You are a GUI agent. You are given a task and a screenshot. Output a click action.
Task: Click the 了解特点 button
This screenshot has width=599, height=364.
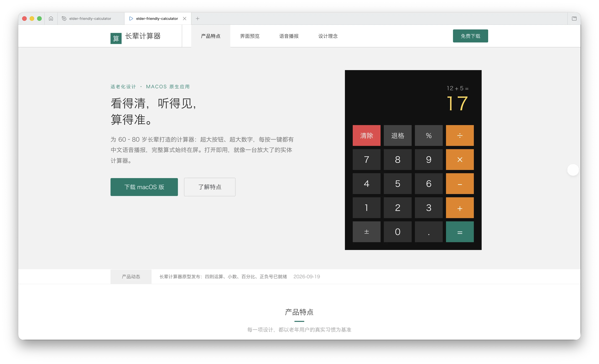click(x=209, y=187)
